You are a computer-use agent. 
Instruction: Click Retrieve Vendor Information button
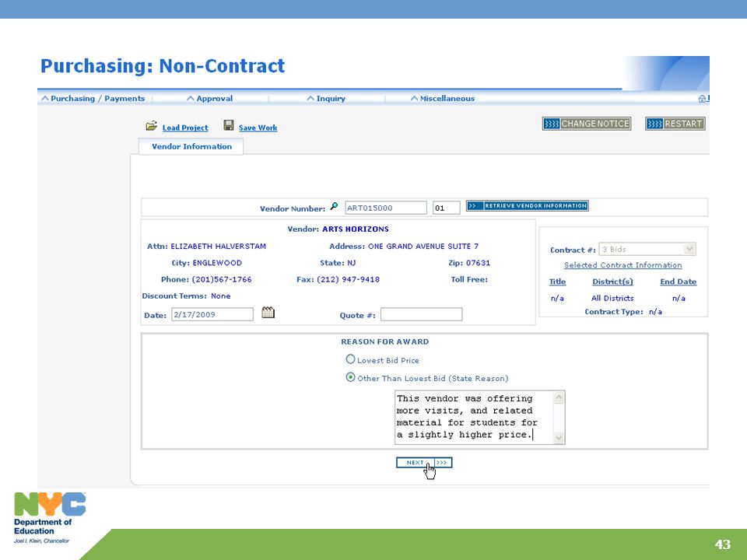click(528, 205)
